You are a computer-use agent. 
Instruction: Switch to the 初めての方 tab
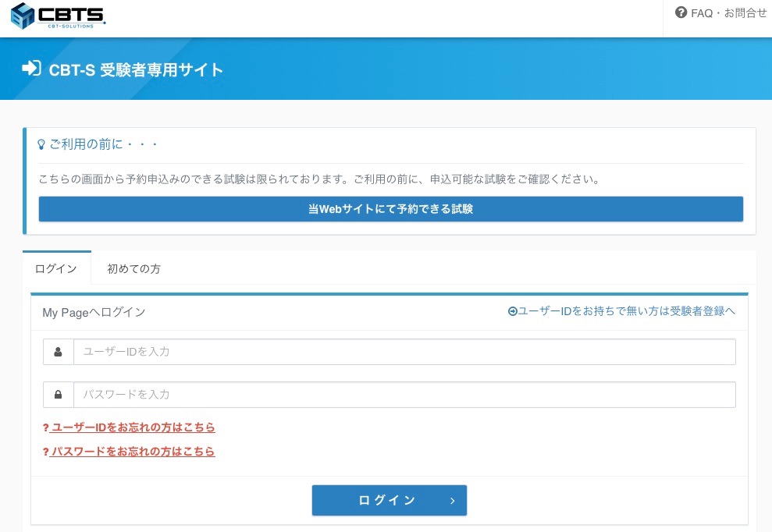tap(134, 268)
